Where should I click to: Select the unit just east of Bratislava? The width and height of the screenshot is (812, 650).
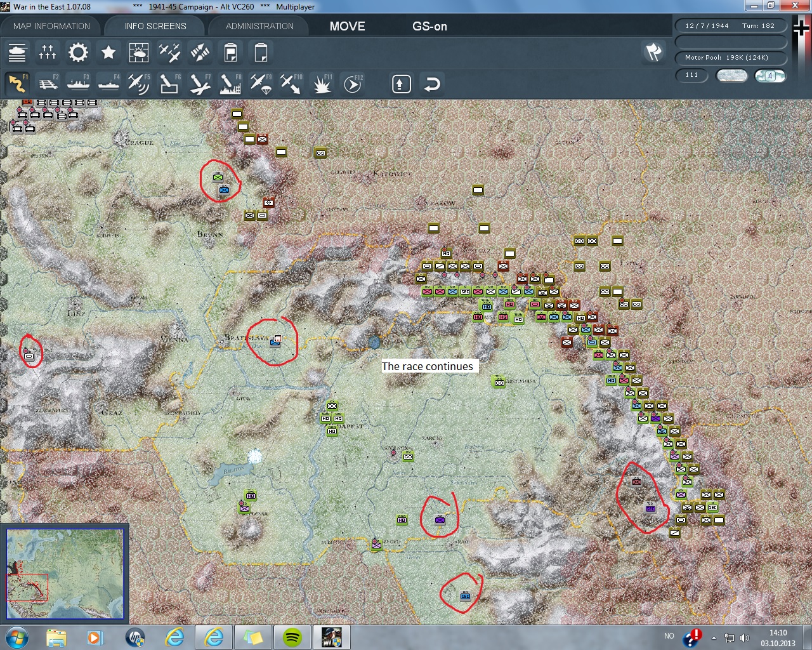point(275,341)
